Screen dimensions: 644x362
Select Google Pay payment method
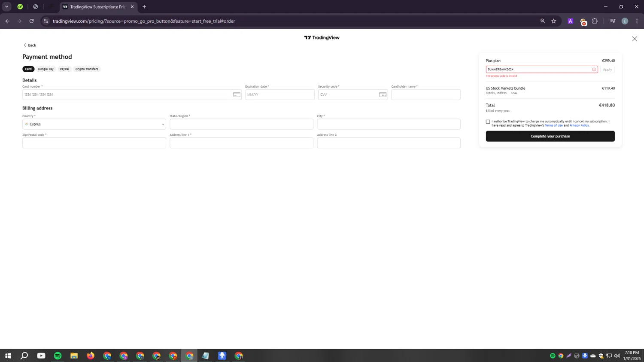click(x=46, y=69)
